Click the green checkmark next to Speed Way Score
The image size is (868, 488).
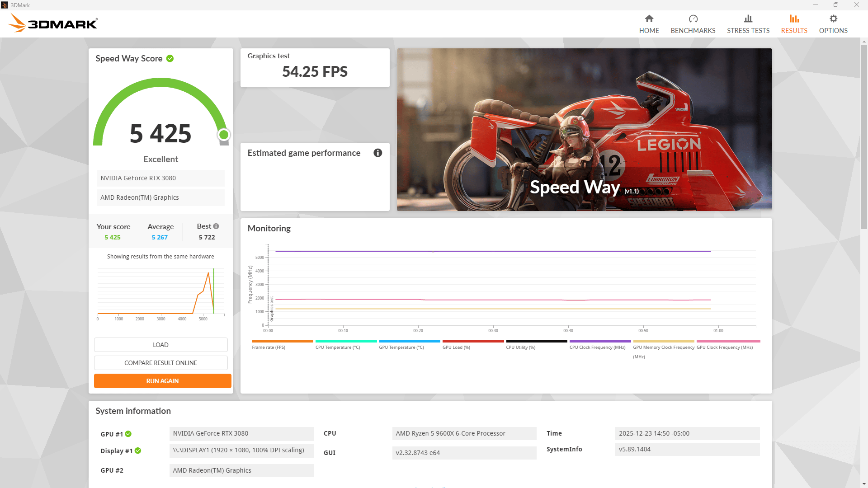[x=170, y=59]
